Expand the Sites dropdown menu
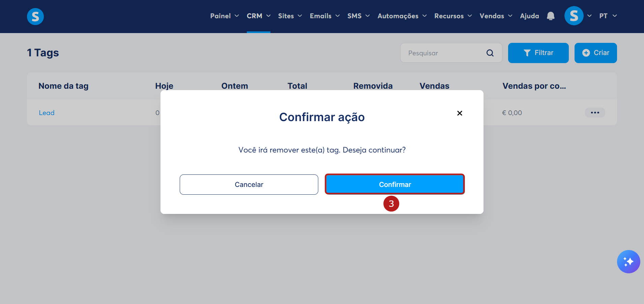Viewport: 644px width, 304px height. (x=290, y=16)
